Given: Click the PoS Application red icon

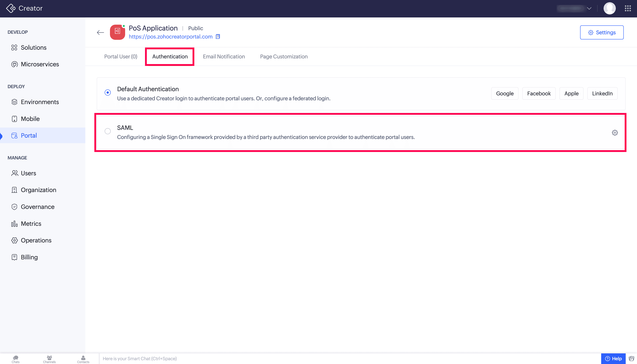Looking at the screenshot, I should 117,32.
